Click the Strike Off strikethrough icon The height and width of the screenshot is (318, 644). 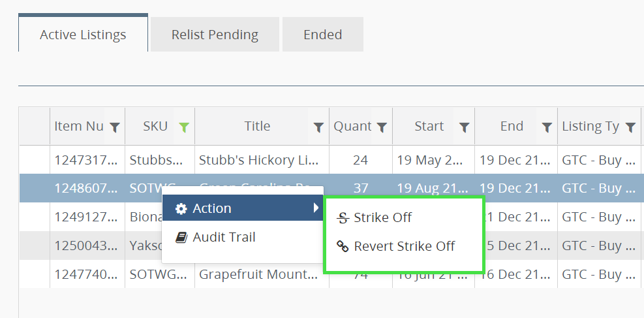pos(343,218)
